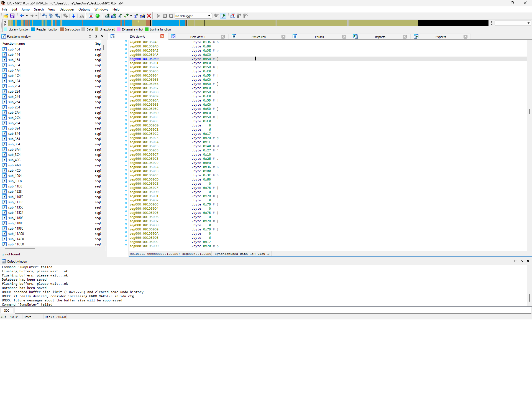Screen dimensions: 532x404
Task: Switch to the Structures tab
Action: tap(259, 37)
